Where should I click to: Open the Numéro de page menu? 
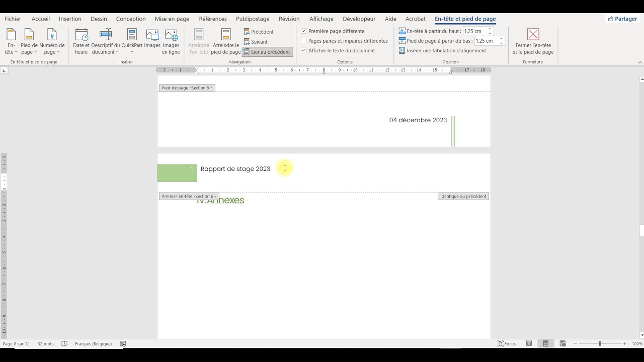click(52, 42)
